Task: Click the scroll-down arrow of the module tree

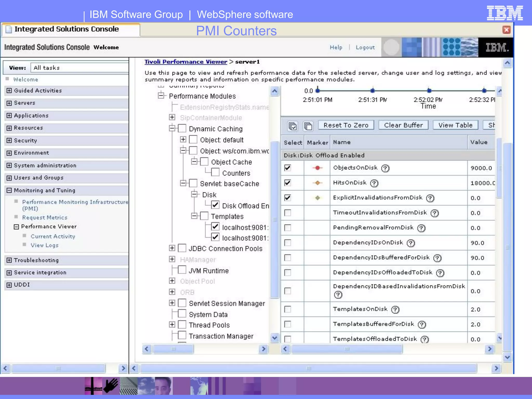Action: click(x=275, y=338)
